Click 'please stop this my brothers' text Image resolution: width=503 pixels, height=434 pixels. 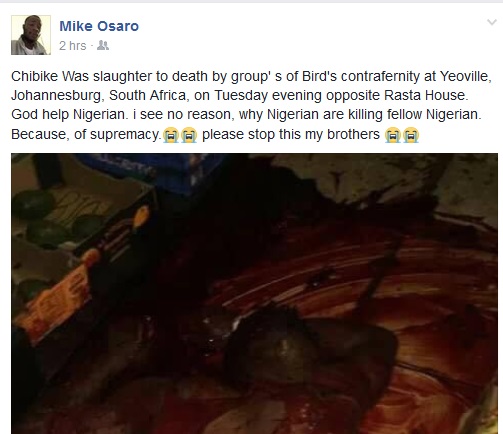tap(291, 134)
